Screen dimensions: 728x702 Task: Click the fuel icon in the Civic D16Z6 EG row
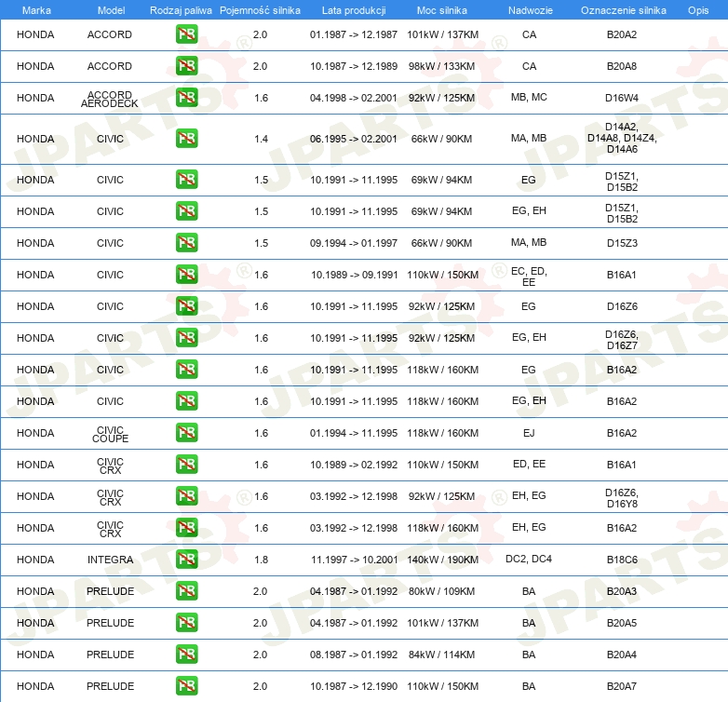[186, 305]
